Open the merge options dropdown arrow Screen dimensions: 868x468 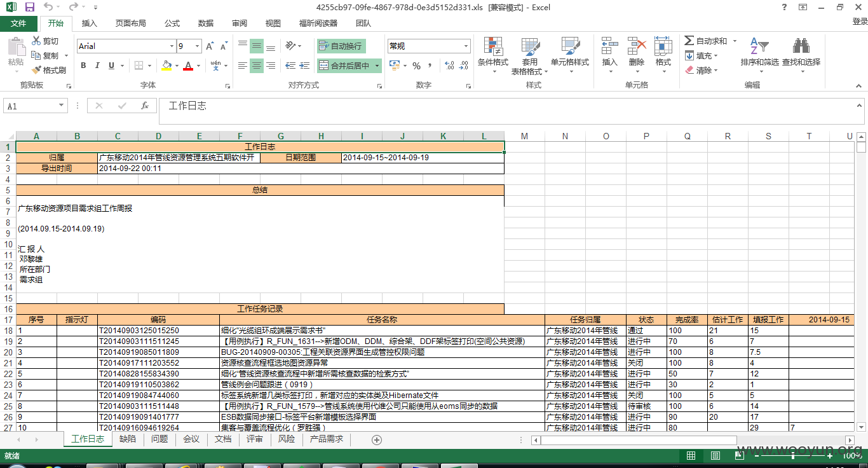coord(377,65)
